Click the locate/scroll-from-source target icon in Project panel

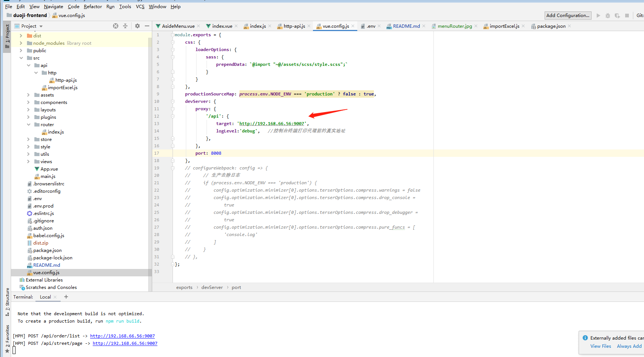point(116,26)
